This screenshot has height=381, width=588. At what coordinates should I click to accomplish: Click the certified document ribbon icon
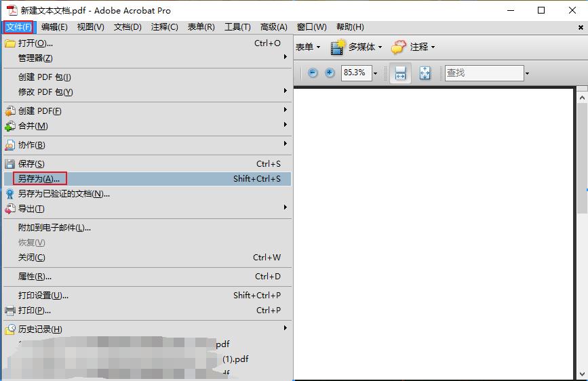point(10,194)
